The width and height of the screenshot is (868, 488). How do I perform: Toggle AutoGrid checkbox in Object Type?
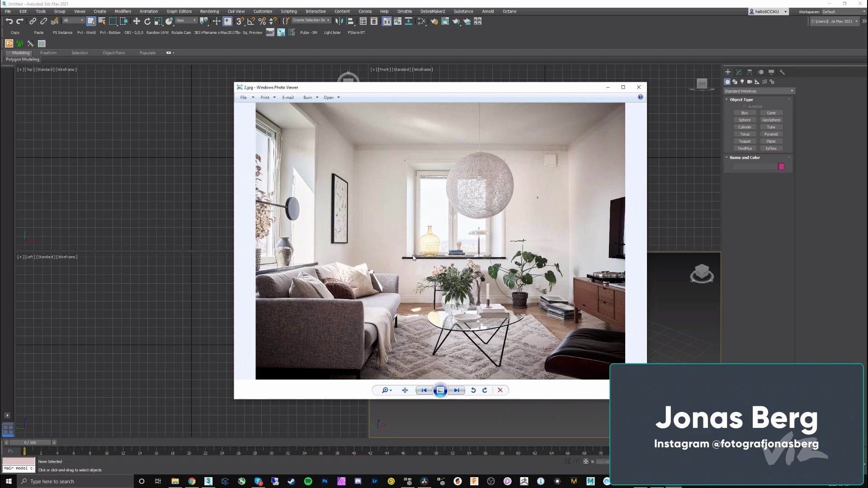tap(745, 107)
